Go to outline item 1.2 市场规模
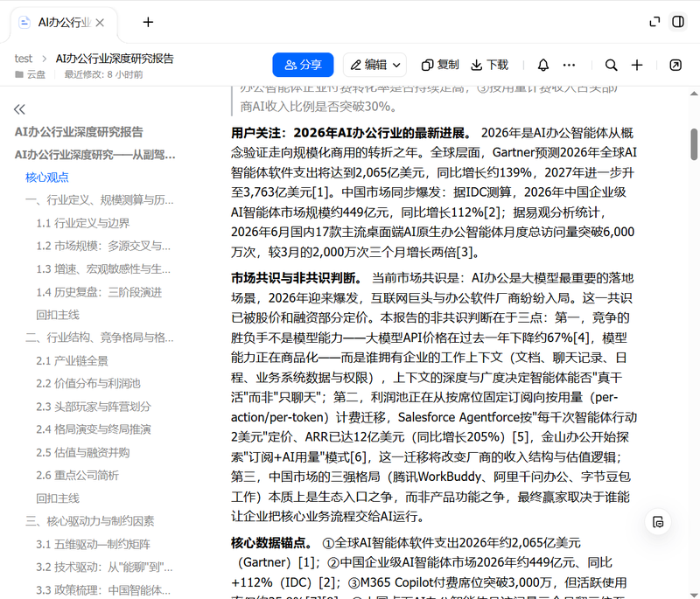This screenshot has width=700, height=599. (103, 247)
